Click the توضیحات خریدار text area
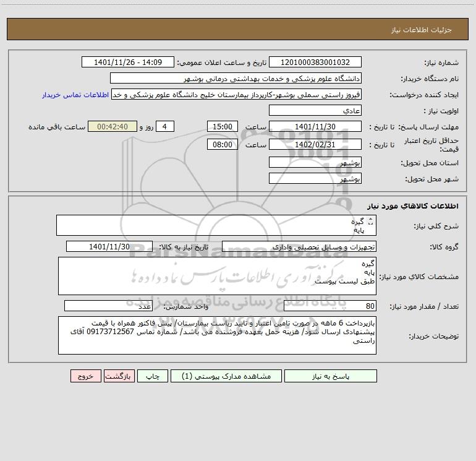Image resolution: width=476 pixels, height=461 pixels. pos(217,335)
